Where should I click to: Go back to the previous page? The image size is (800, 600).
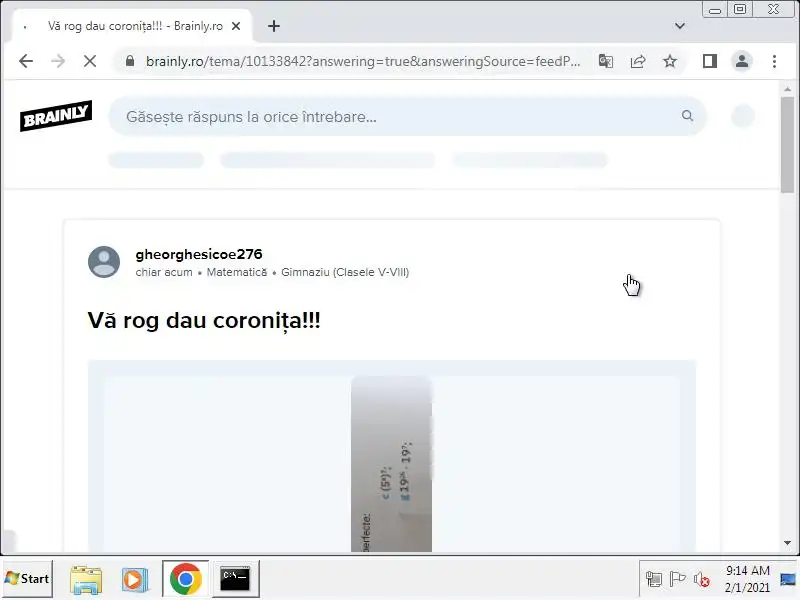pos(26,61)
